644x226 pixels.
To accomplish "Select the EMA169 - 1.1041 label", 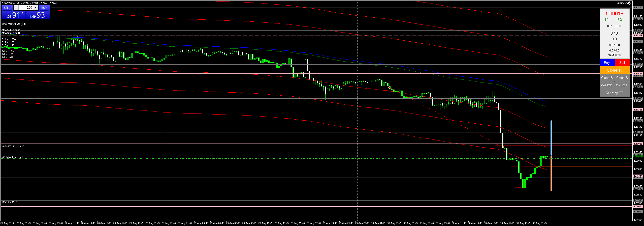I will pyautogui.click(x=11, y=33).
